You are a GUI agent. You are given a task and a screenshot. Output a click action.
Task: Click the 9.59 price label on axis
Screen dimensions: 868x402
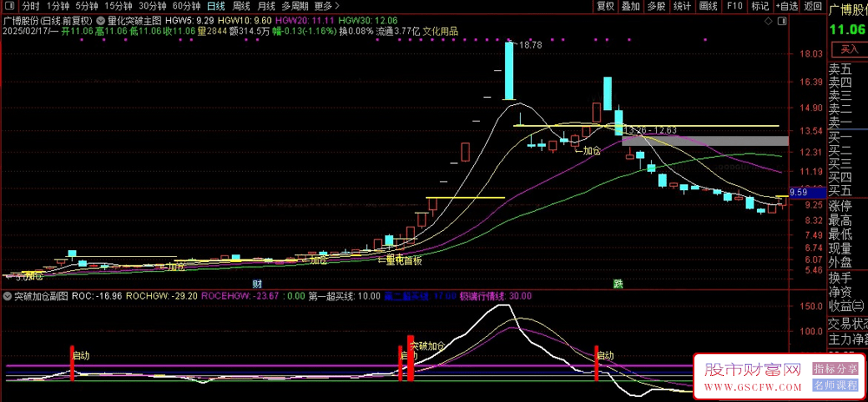pos(799,192)
